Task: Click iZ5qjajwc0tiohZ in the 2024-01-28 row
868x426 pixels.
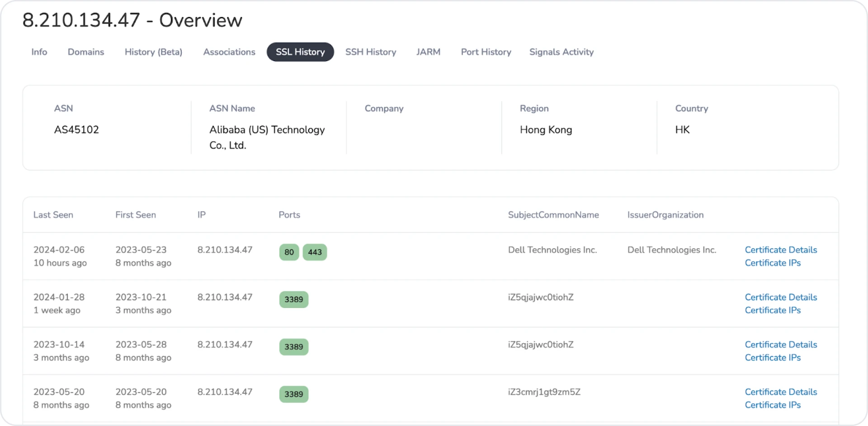Action: click(541, 297)
